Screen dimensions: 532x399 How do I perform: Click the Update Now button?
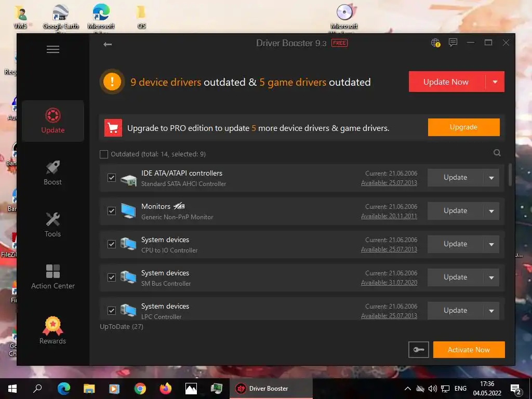pos(446,82)
